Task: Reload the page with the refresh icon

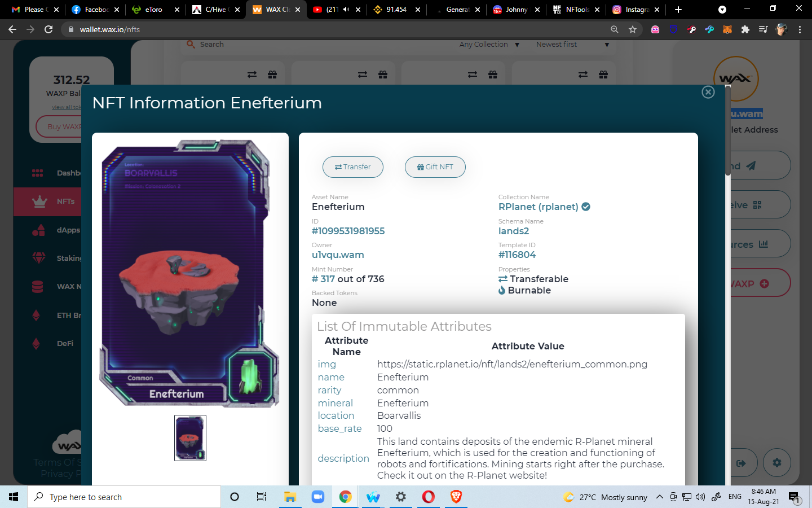Action: click(x=48, y=29)
